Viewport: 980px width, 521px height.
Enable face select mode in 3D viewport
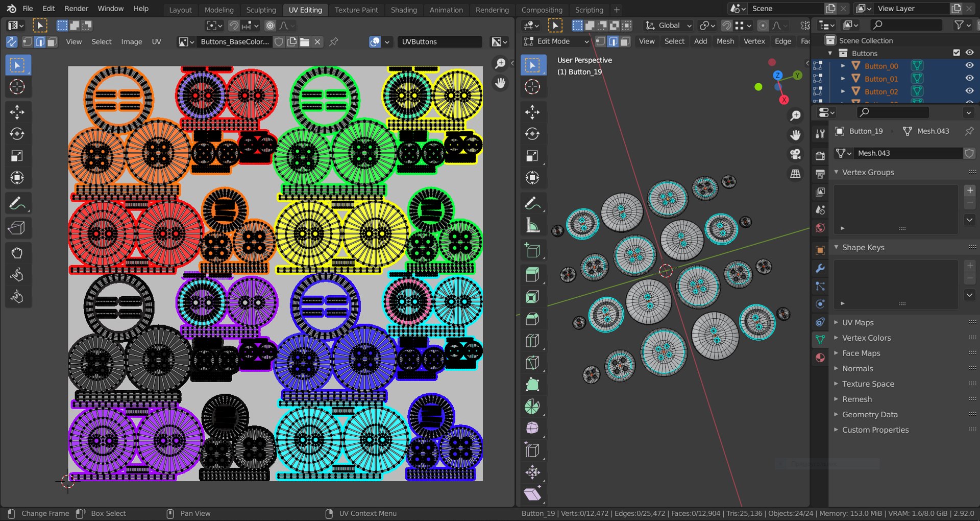tap(625, 41)
